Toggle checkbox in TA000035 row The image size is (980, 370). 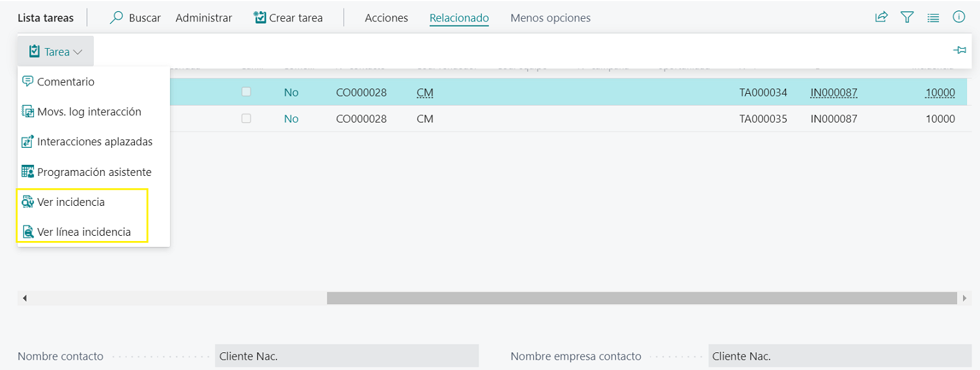(x=246, y=119)
